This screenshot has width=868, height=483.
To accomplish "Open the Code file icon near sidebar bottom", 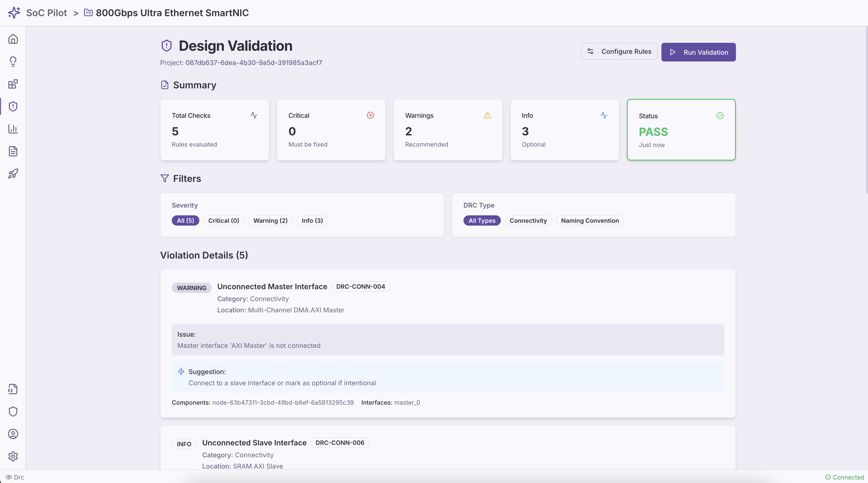I will pyautogui.click(x=13, y=389).
